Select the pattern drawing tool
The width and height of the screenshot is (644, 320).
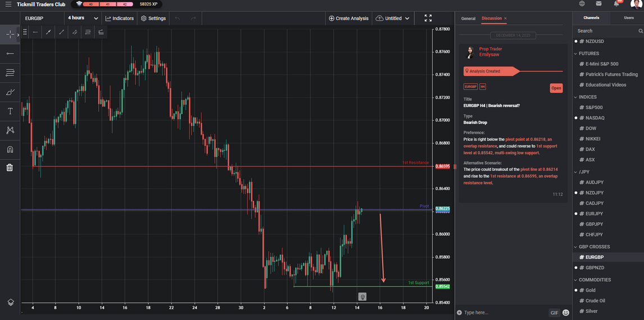10,130
